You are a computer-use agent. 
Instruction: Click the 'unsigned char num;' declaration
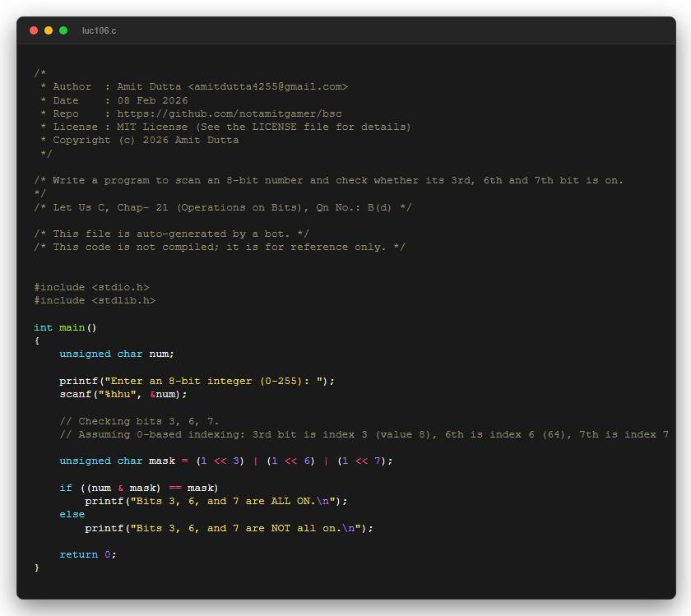tap(117, 354)
